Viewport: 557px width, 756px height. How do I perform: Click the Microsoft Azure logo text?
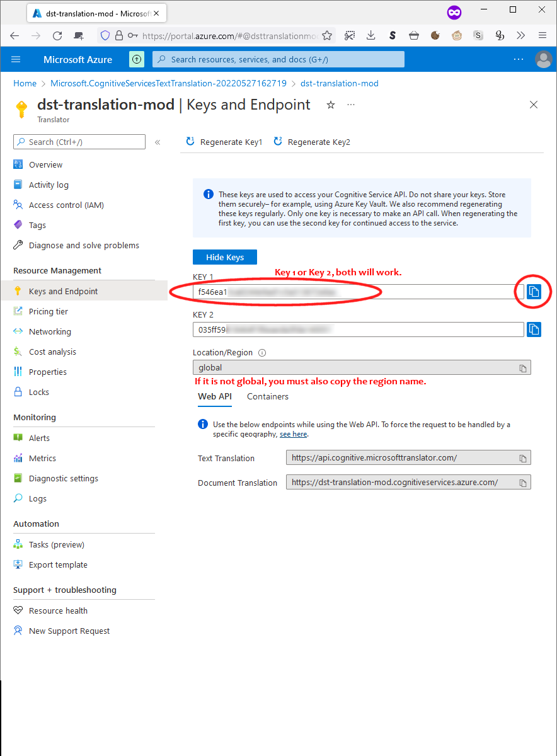(x=78, y=59)
